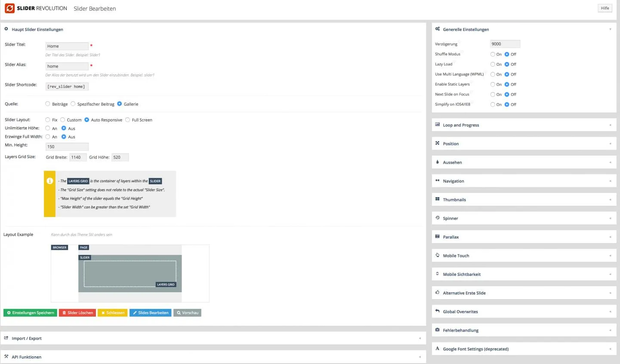Image resolution: width=620 pixels, height=364 pixels.
Task: Click the Aussehen droplet icon
Action: coord(437,162)
